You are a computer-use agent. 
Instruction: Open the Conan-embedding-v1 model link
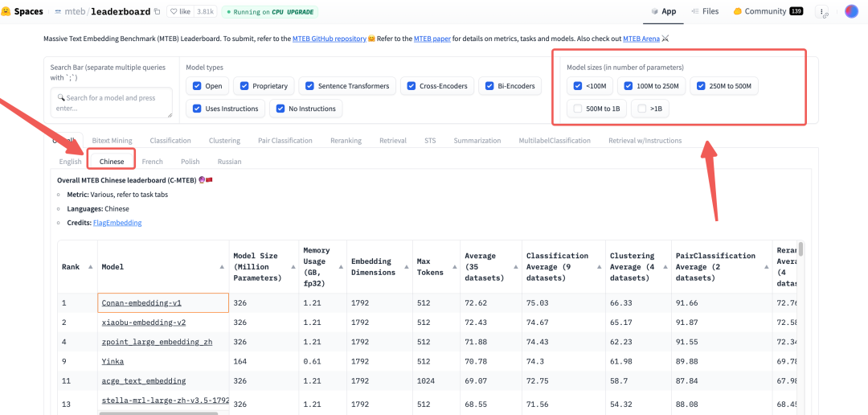pos(141,303)
